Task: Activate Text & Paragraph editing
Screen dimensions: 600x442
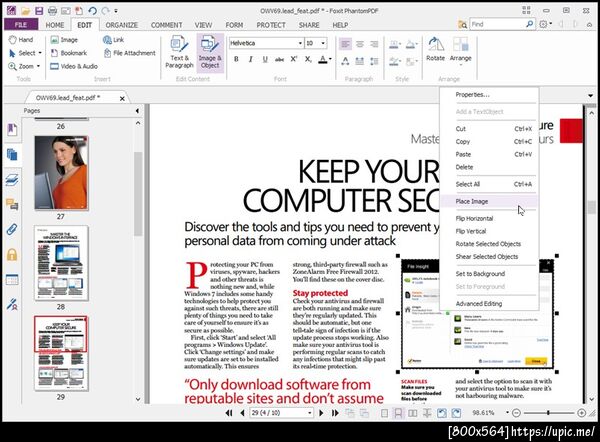Action: click(179, 52)
